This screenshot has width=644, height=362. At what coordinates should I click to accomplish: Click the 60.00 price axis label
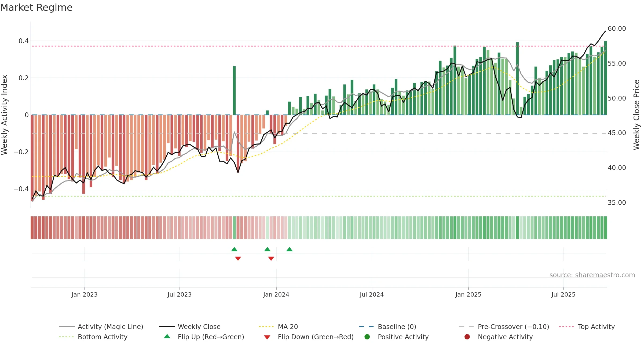click(617, 29)
